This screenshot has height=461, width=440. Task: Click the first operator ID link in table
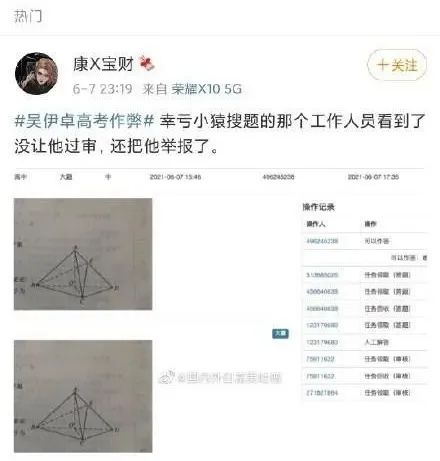coord(322,241)
